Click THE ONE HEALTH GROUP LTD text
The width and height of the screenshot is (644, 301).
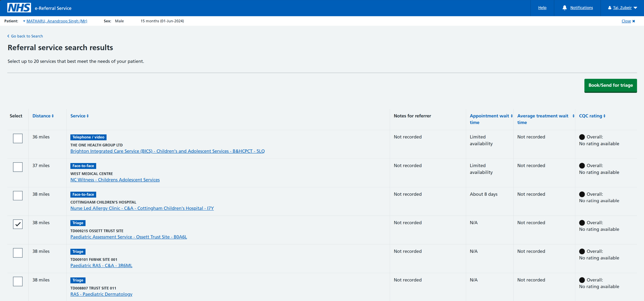96,145
